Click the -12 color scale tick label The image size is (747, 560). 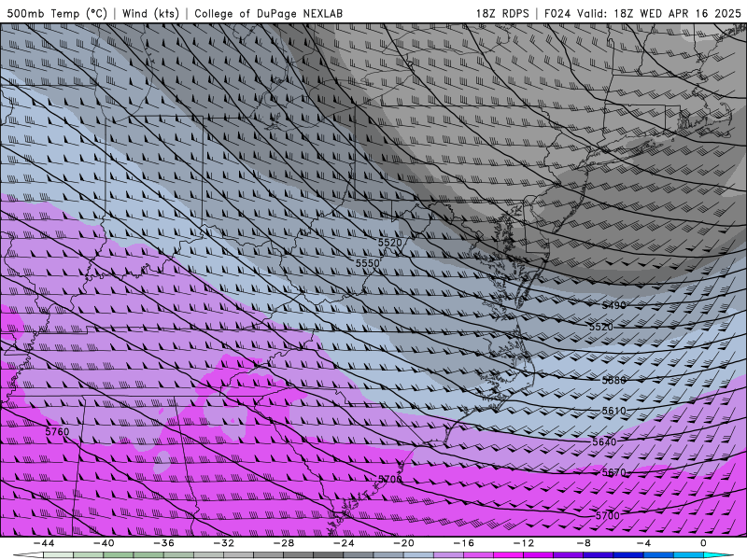click(524, 543)
